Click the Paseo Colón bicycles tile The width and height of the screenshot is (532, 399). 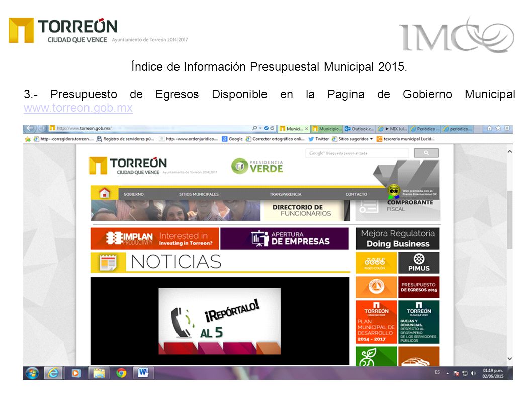point(376,263)
